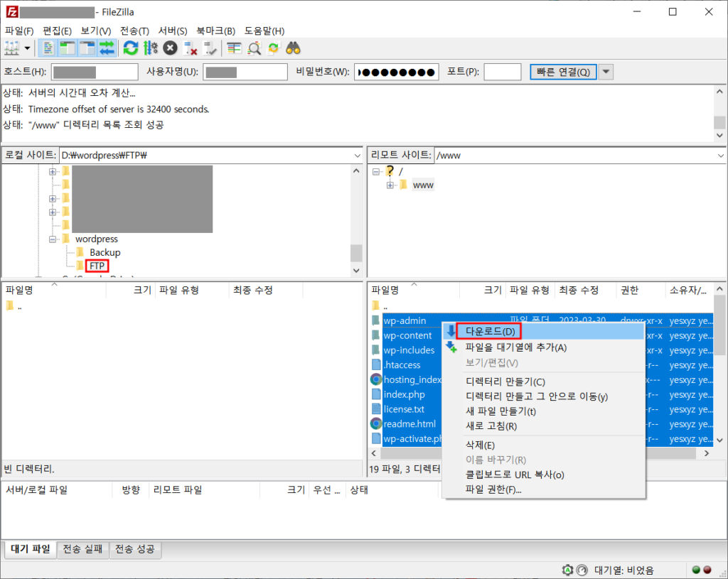Select the index.php file
Image resolution: width=728 pixels, height=579 pixels.
pos(404,395)
